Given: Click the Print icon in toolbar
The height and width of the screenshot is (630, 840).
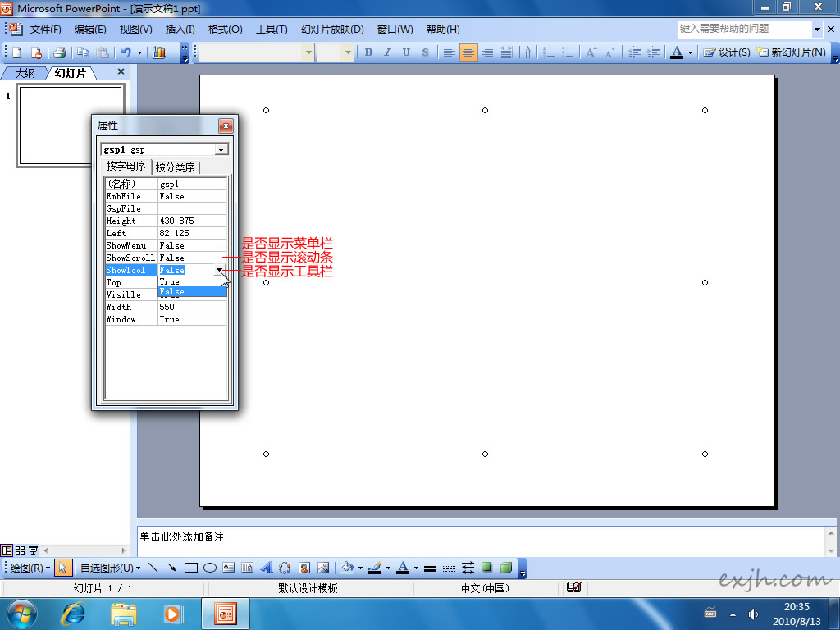Looking at the screenshot, I should pyautogui.click(x=59, y=52).
